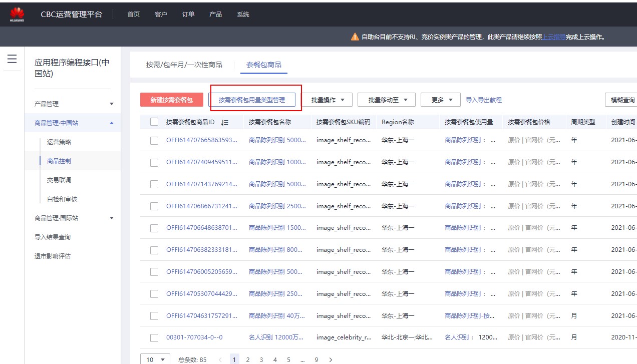Go to page 4
The width and height of the screenshot is (637, 364).
(x=275, y=359)
